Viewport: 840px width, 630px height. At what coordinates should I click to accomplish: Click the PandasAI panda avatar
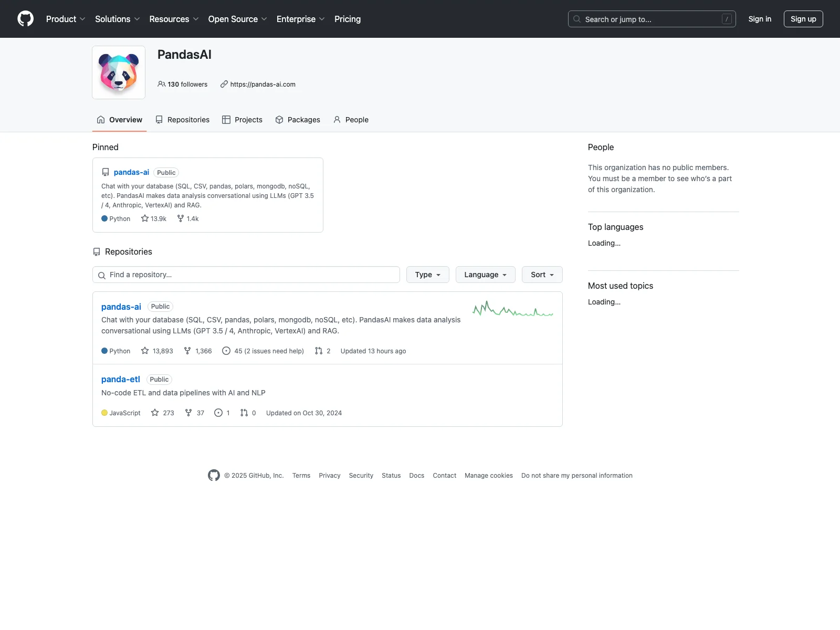pos(119,72)
